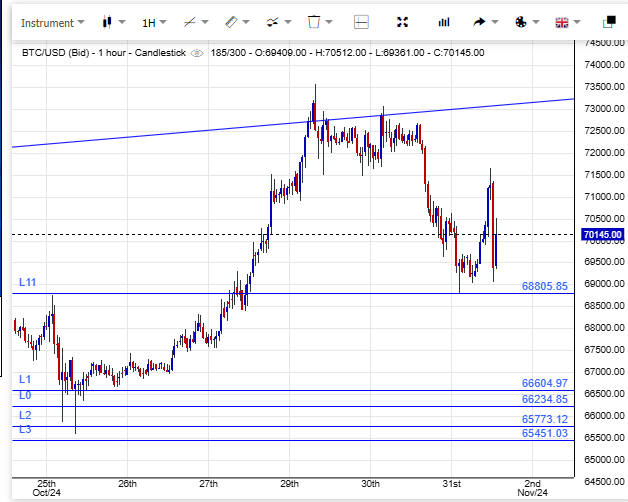Select the ruler measurement tool
Screen dimensions: 628x502
tap(231, 22)
